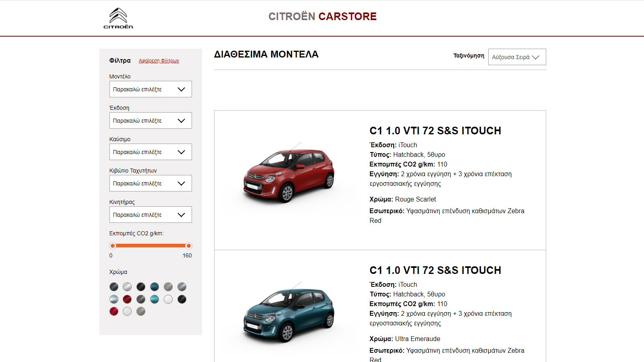644x362 pixels.
Task: Click the Rouge Scarlet color text
Action: [x=415, y=199]
